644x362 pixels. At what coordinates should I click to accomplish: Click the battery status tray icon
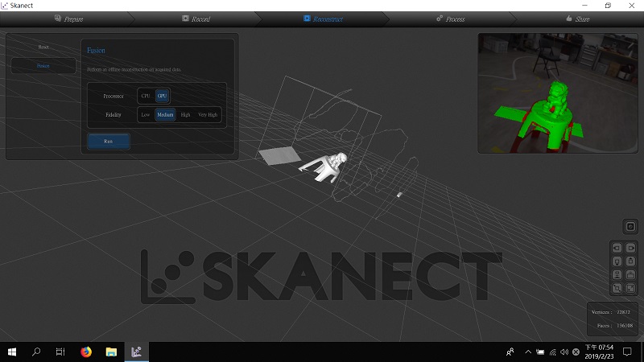click(540, 352)
